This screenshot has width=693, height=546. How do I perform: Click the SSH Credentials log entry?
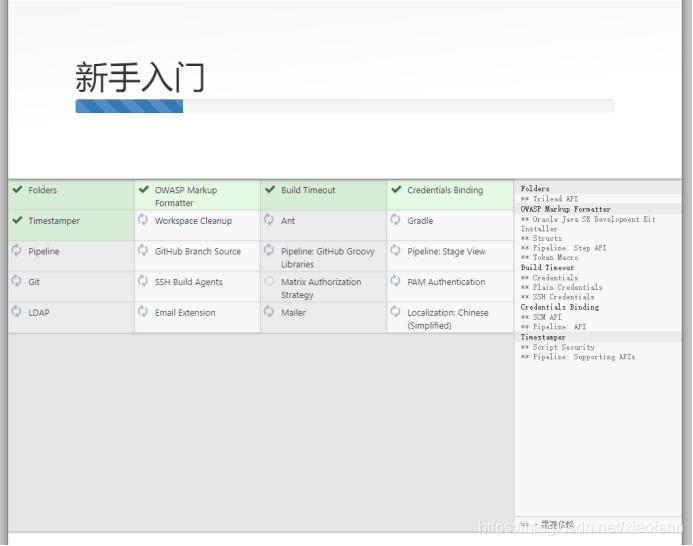557,297
